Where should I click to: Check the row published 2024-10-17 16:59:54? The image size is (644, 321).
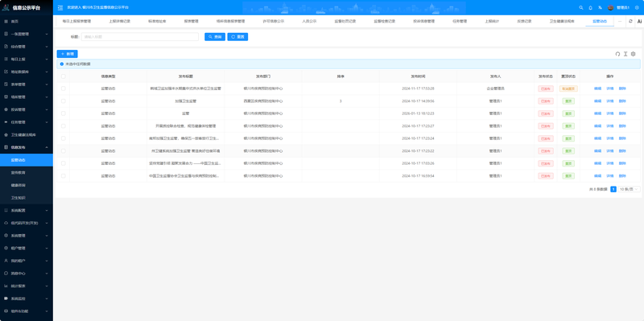pyautogui.click(x=64, y=175)
